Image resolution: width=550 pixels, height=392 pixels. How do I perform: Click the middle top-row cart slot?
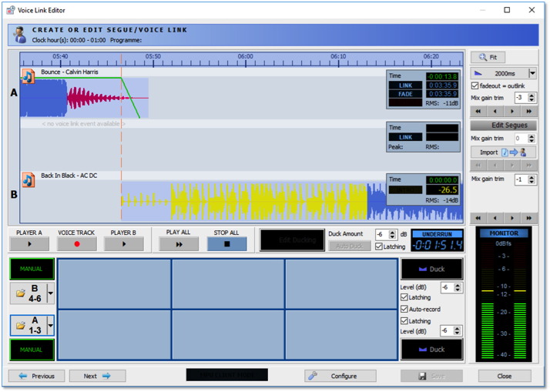[x=228, y=284]
